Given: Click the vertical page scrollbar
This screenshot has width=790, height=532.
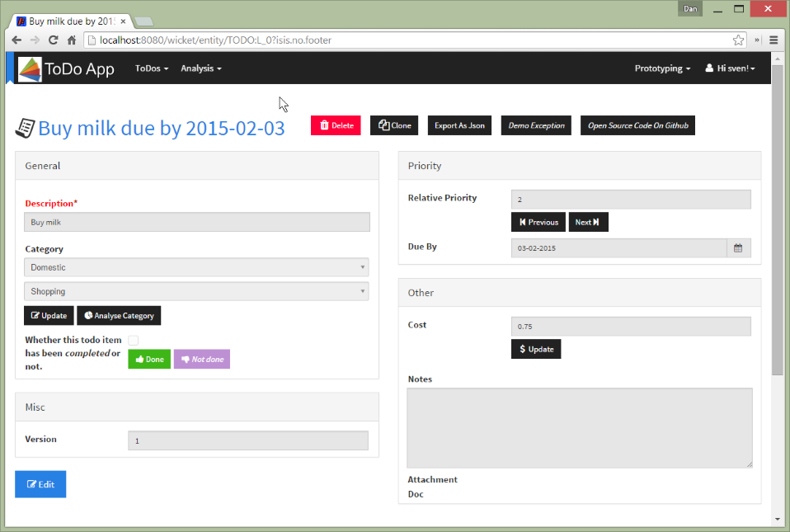Looking at the screenshot, I should [777, 247].
